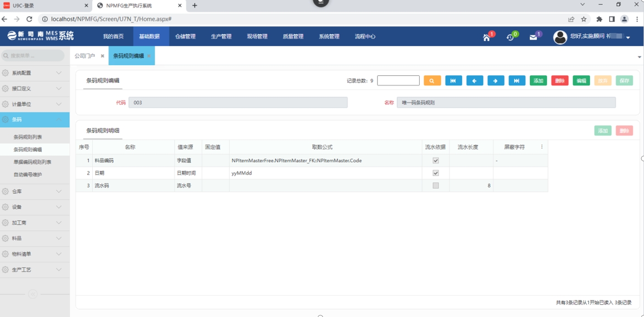Click the red 删除 button in toolbar
Viewport: 644px width, 317px height.
[560, 81]
